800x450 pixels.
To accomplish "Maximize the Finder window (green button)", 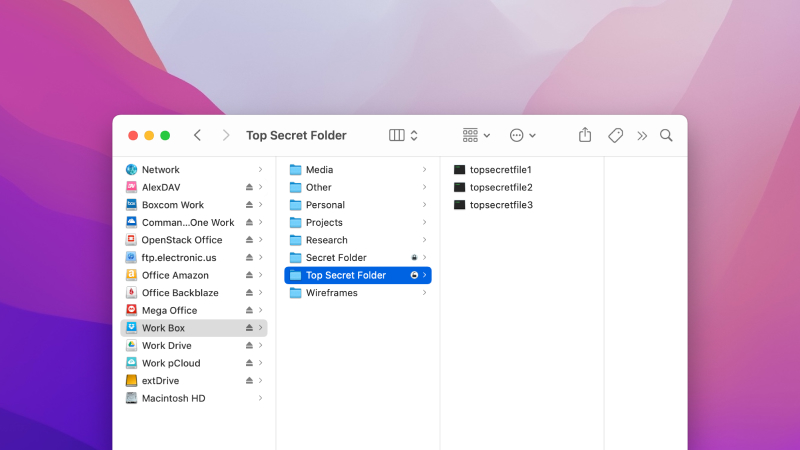I will (x=165, y=135).
